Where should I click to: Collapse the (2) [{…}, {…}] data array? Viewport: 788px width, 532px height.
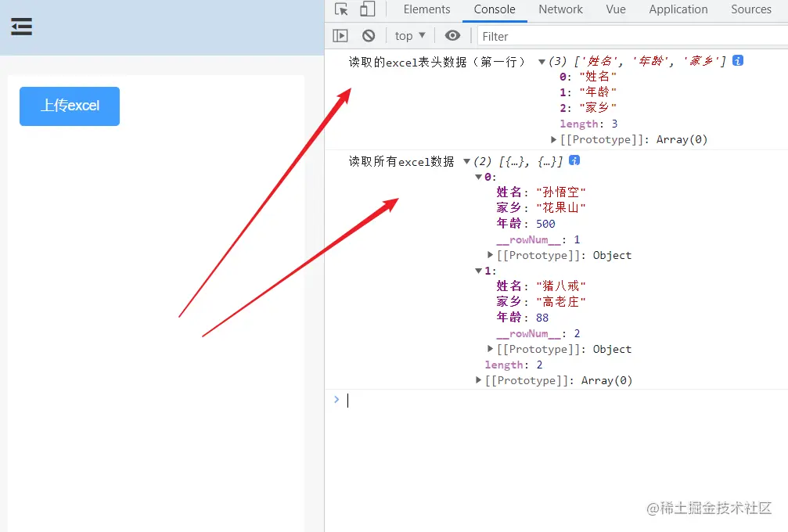[466, 161]
